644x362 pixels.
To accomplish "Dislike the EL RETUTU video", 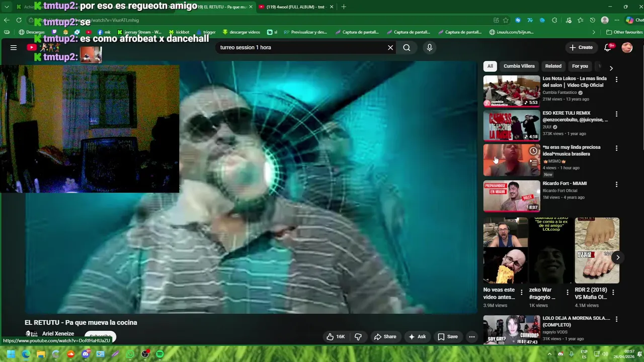I will [x=358, y=337].
